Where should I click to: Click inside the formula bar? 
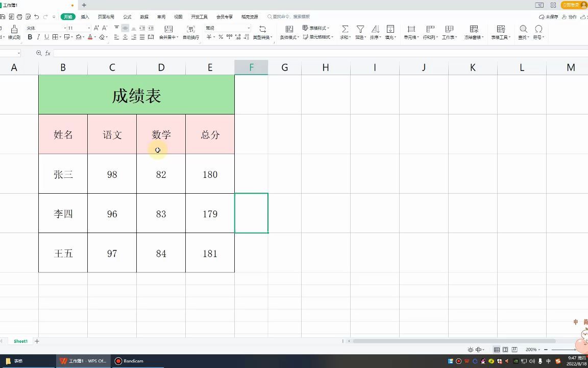[x=204, y=53]
